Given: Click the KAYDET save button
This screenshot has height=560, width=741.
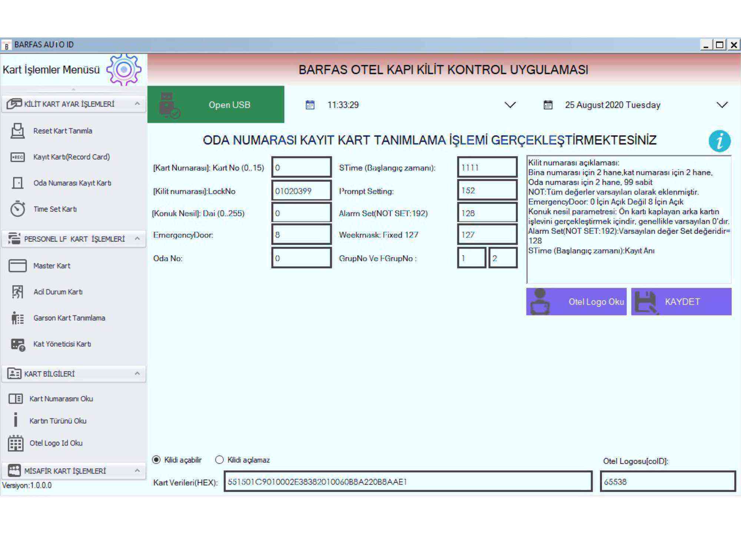Looking at the screenshot, I should 681,301.
